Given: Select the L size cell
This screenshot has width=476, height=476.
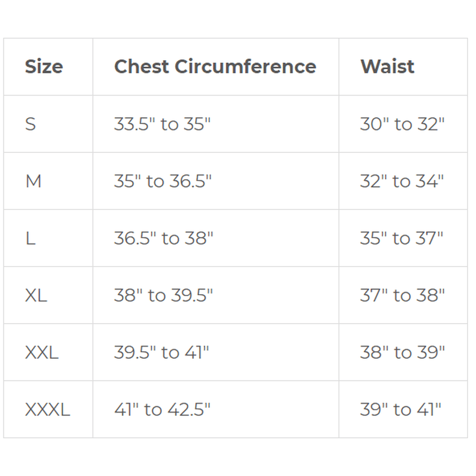Looking at the screenshot, I should pyautogui.click(x=30, y=239).
